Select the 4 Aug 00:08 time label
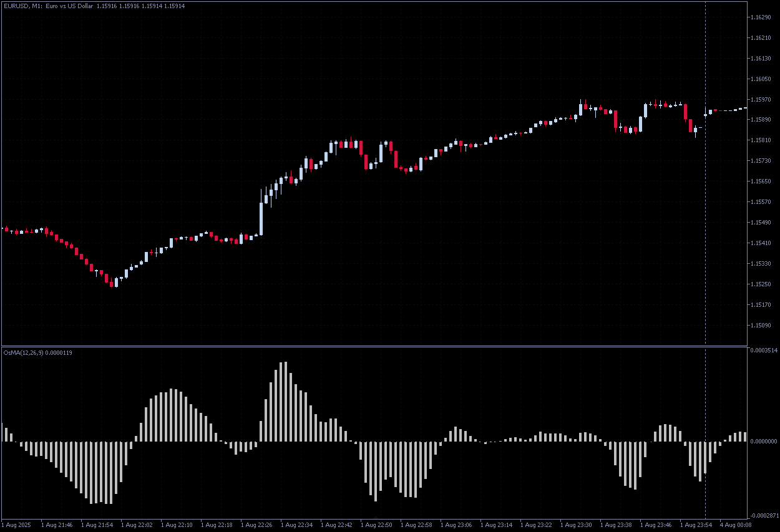The height and width of the screenshot is (532, 780). (x=735, y=525)
